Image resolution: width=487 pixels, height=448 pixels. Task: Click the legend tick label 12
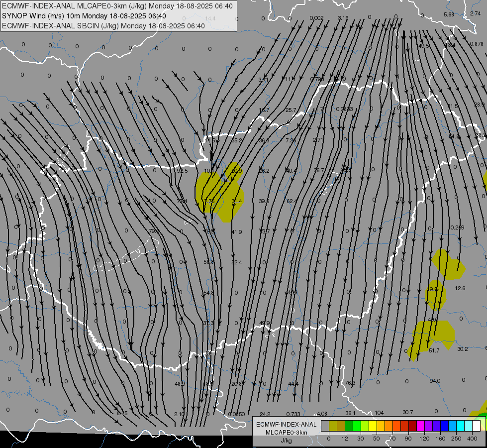pyautogui.click(x=344, y=439)
